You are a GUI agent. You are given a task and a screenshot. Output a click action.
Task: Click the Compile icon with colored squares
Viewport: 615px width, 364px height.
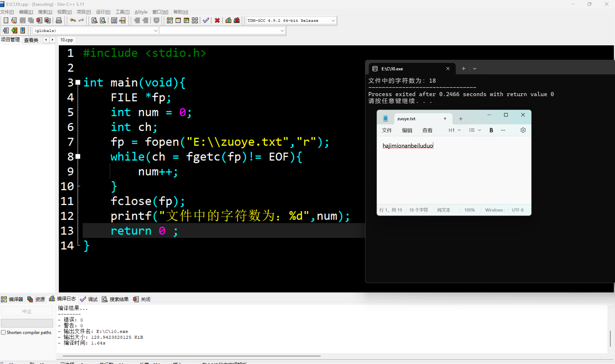(169, 21)
